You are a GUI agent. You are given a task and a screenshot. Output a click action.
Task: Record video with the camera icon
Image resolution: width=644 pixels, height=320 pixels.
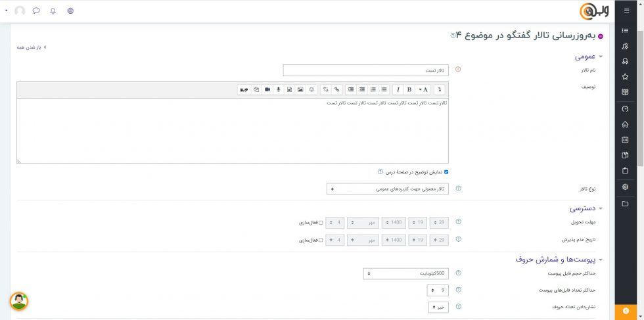(267, 89)
